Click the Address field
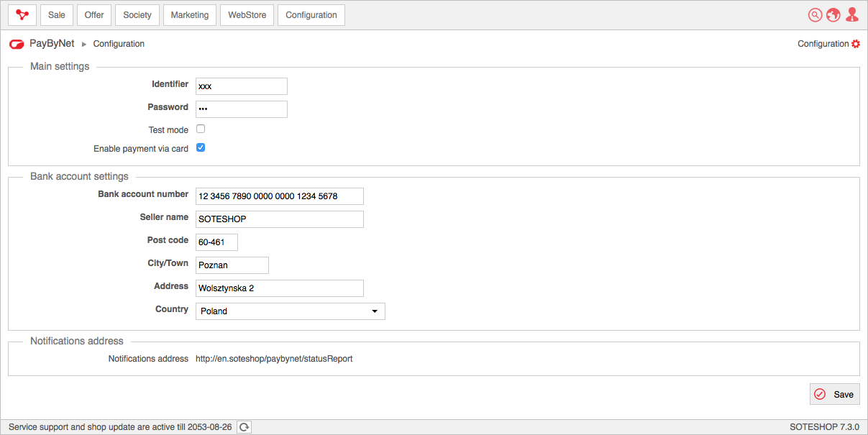The height and width of the screenshot is (435, 868). (x=280, y=288)
